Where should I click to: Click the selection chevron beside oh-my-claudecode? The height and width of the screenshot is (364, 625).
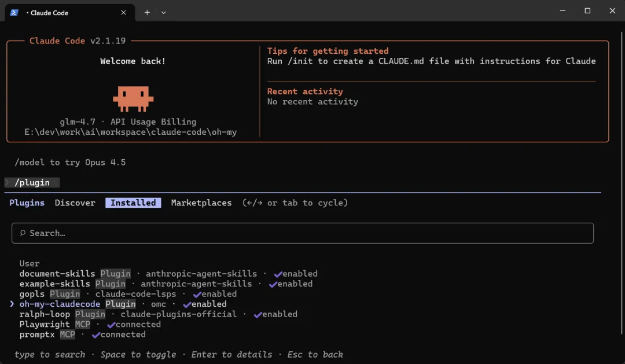(x=12, y=304)
